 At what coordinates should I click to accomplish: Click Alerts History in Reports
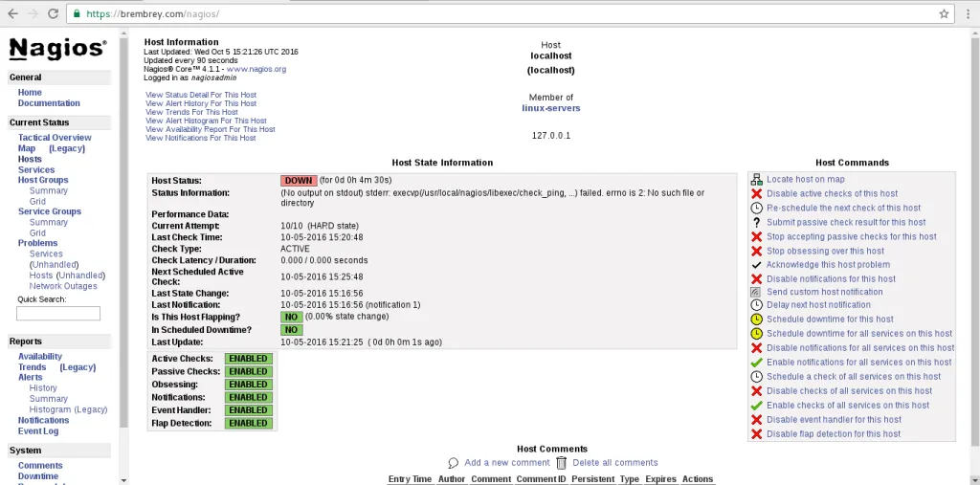[x=42, y=388]
